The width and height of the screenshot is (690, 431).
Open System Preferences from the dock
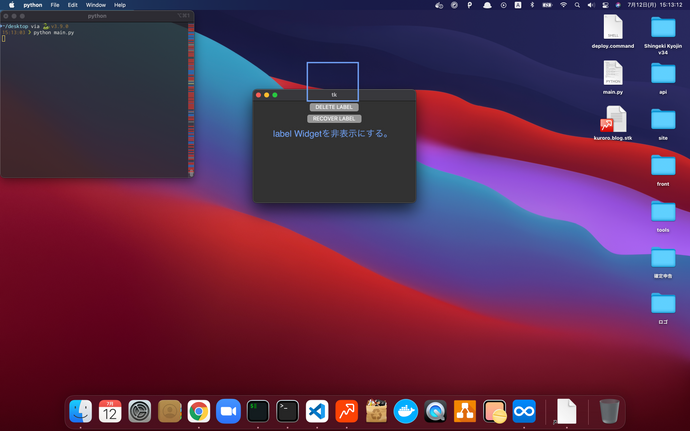tap(140, 410)
